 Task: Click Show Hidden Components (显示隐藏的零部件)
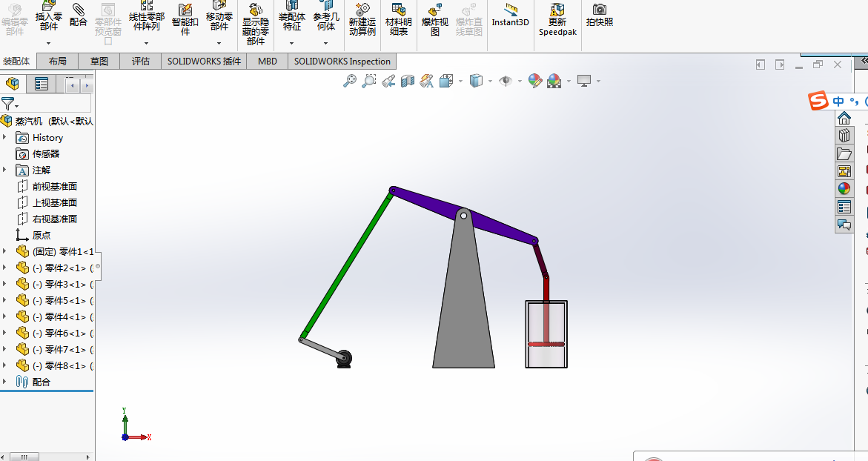[255, 23]
